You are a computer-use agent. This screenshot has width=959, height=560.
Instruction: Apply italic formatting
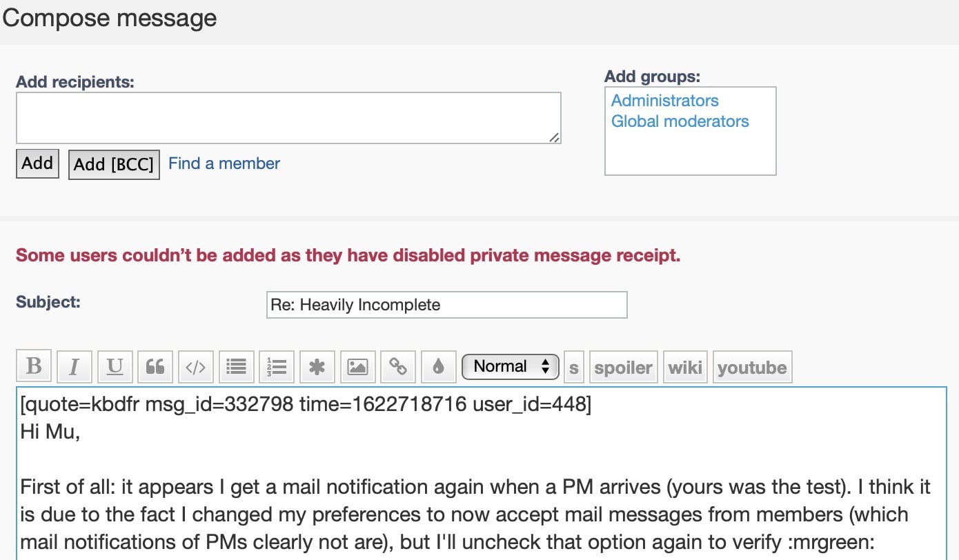point(74,366)
